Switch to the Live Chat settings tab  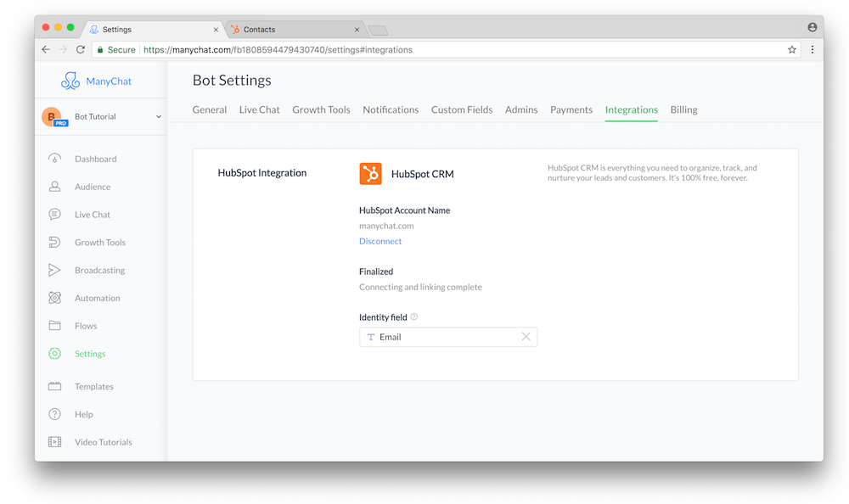coord(259,109)
